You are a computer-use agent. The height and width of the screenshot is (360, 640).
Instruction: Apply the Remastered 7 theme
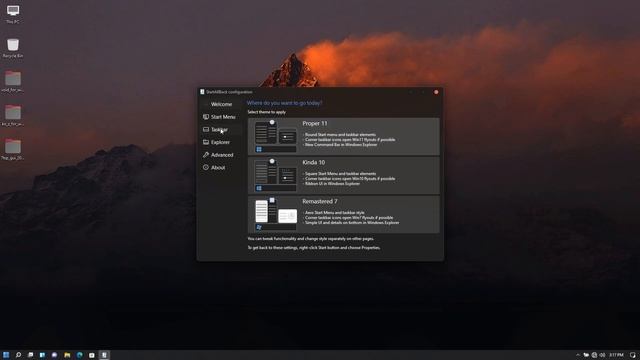point(344,215)
